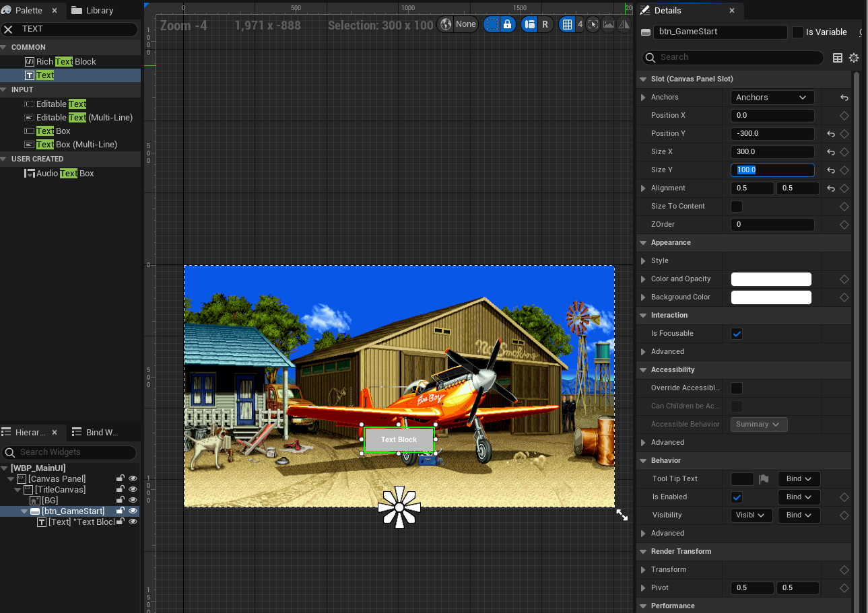Click the lock icon in viewport toolbar
868x613 pixels.
508,24
